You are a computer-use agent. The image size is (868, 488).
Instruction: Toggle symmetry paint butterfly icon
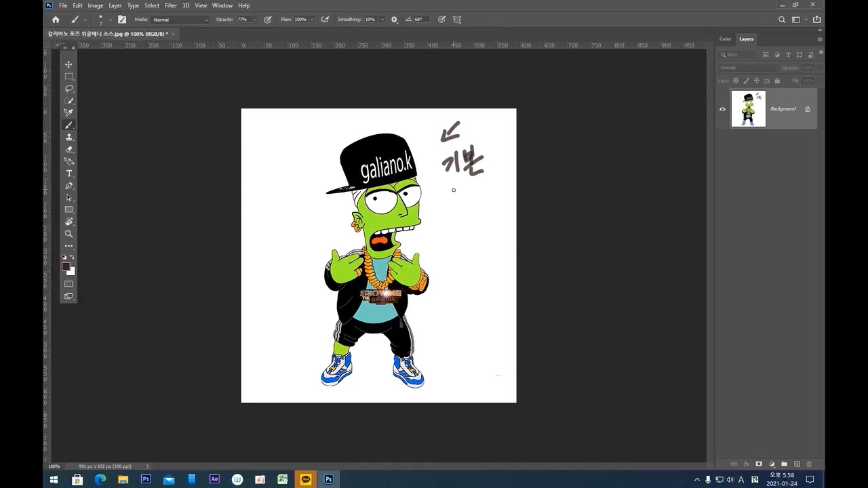[457, 20]
